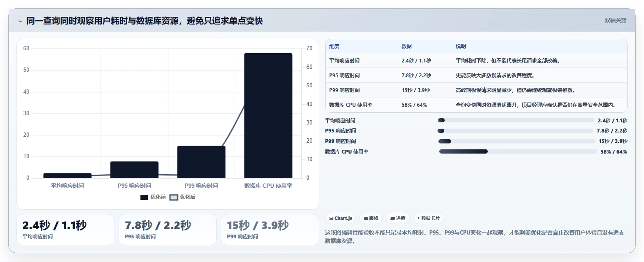This screenshot has width=644, height=262.
Task: Click the 7.8秒 / 2.2秒 cell in the table
Action: tap(416, 76)
